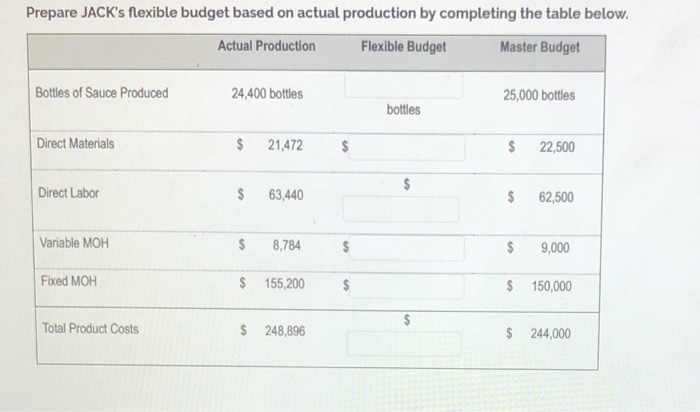Click the Flexible Budget bottles input field
Viewport: 700px width, 412px height.
(x=404, y=86)
